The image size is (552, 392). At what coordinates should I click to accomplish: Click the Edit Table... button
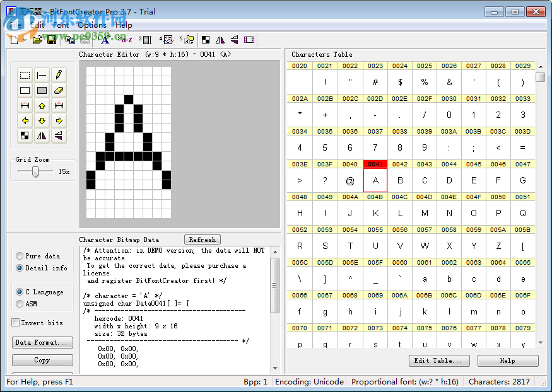coord(438,361)
